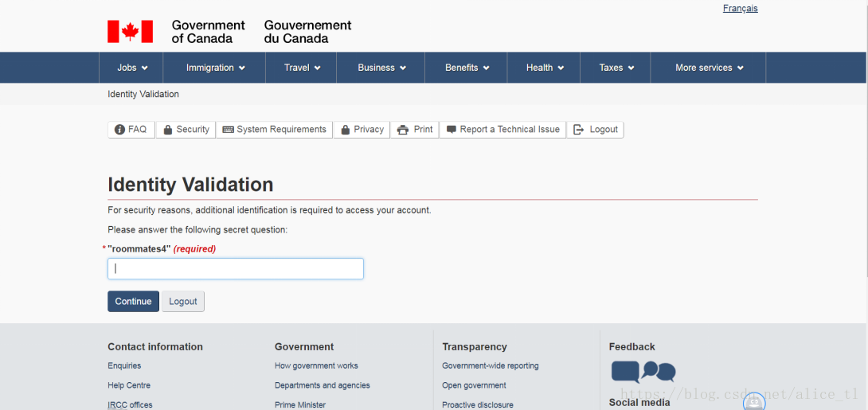Click the FAQ info icon
The image size is (868, 410).
119,130
